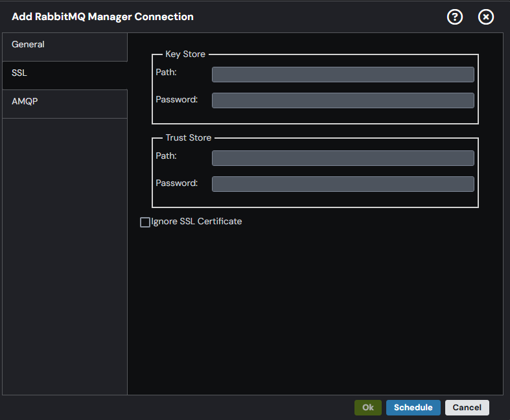Focus the Key Store Path field
The width and height of the screenshot is (510, 420).
point(343,75)
